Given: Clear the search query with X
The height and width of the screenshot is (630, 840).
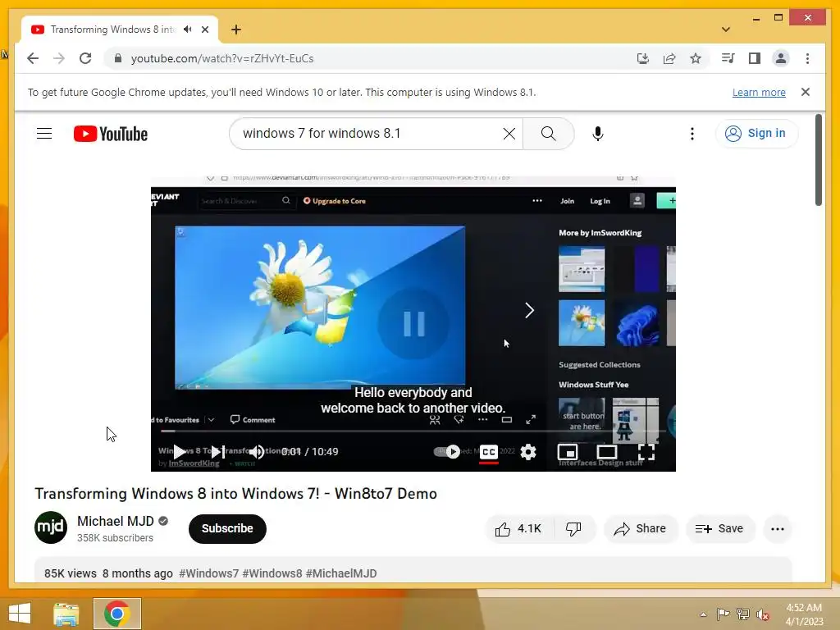Looking at the screenshot, I should (509, 134).
